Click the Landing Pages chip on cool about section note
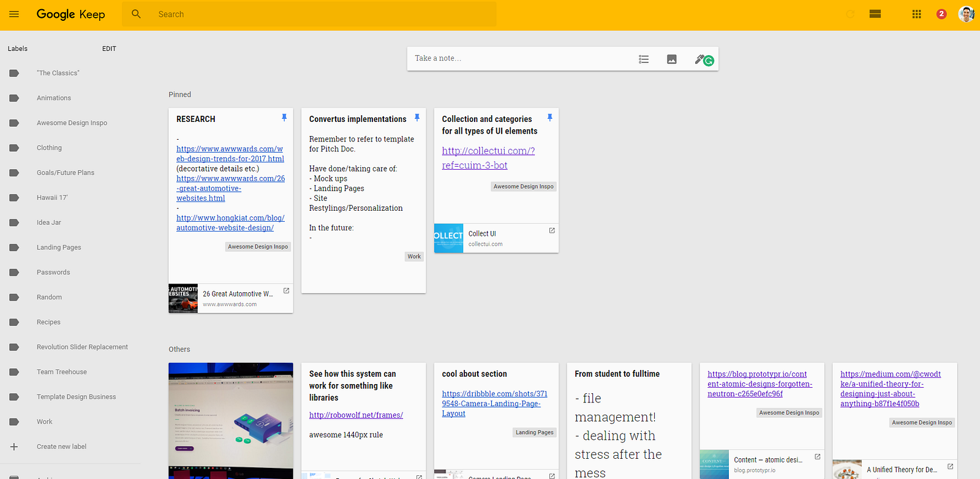The height and width of the screenshot is (479, 980). (x=534, y=432)
